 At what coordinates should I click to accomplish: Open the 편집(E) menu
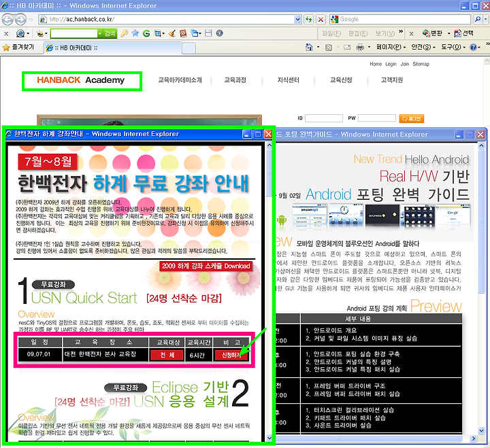point(358,33)
